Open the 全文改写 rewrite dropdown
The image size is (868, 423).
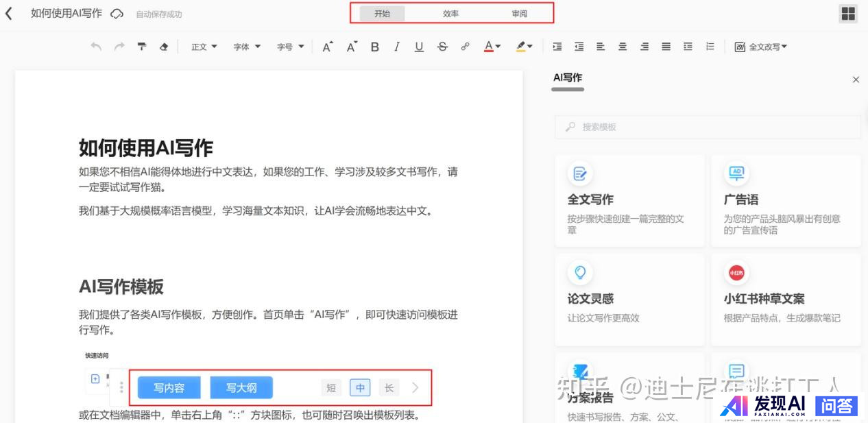pyautogui.click(x=760, y=47)
